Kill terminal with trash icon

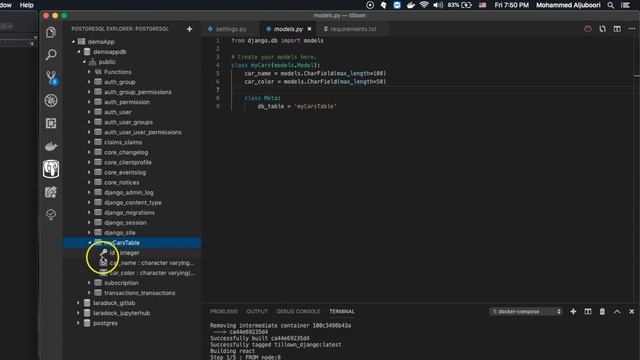click(x=602, y=311)
